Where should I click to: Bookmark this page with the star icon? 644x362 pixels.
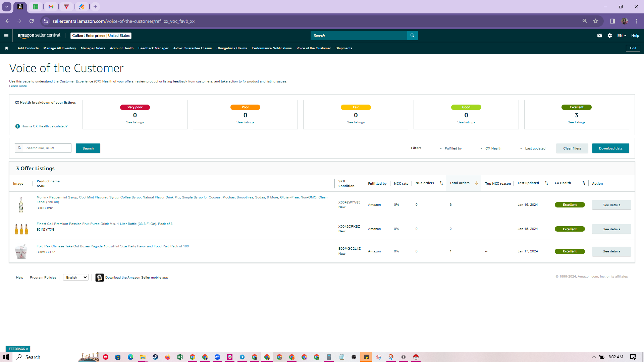(596, 21)
